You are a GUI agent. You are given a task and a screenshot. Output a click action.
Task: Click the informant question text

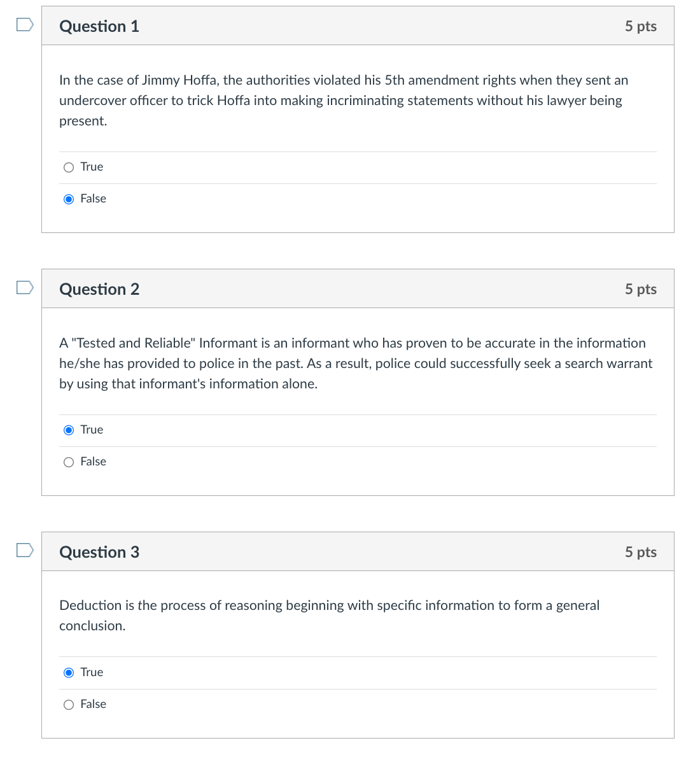pos(355,363)
